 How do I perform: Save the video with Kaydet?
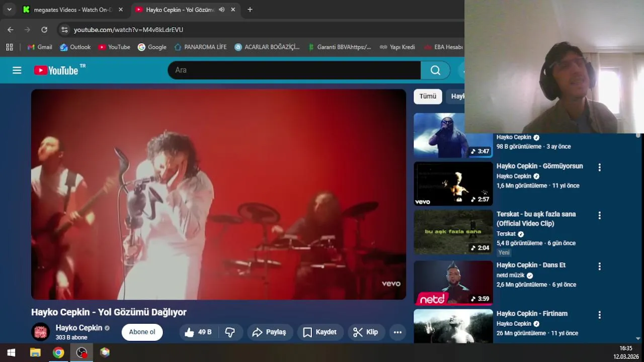(320, 332)
